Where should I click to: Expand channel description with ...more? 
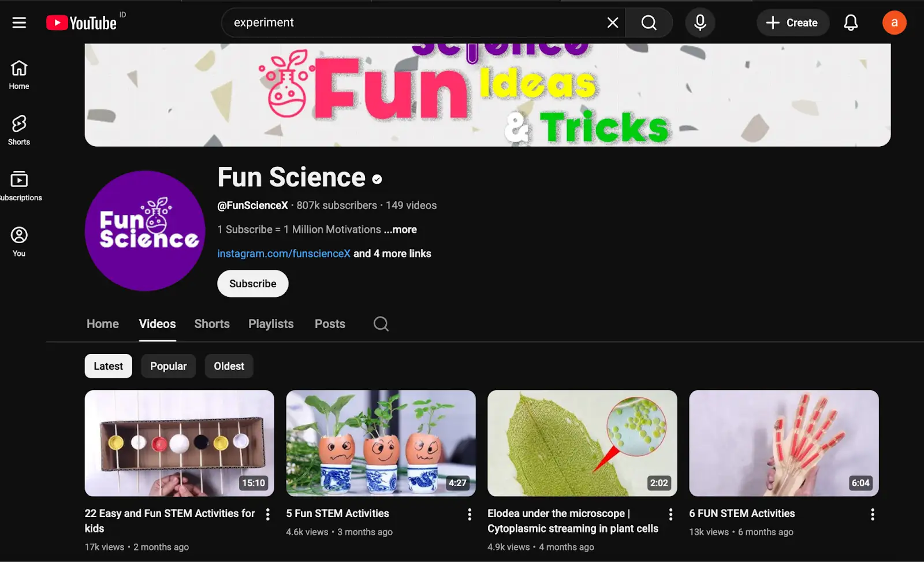tap(400, 229)
